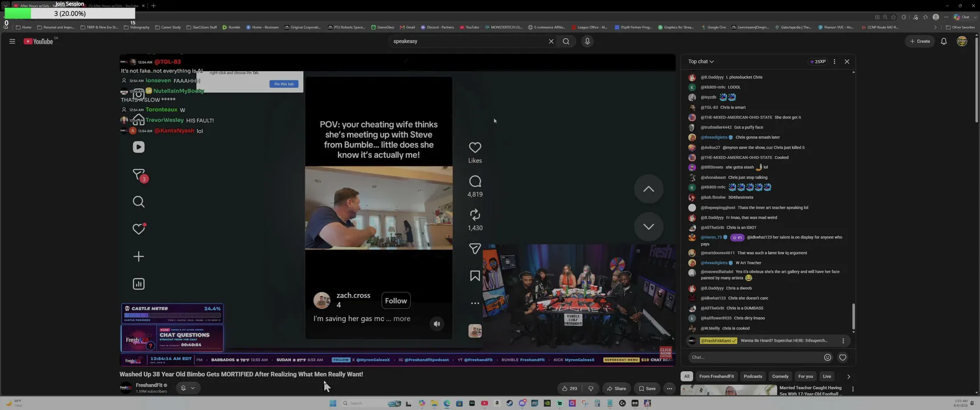Go to YouTube home via logo
Image resolution: width=980 pixels, height=410 pixels.
39,41
